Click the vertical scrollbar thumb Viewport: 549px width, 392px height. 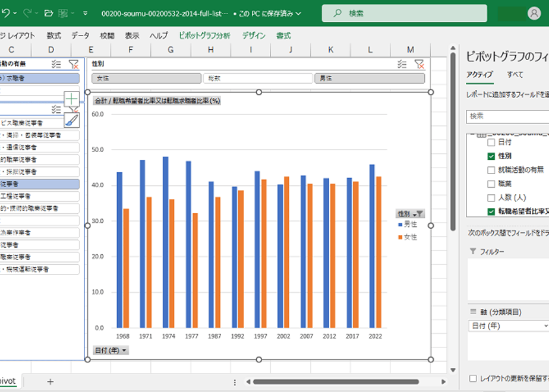453,142
